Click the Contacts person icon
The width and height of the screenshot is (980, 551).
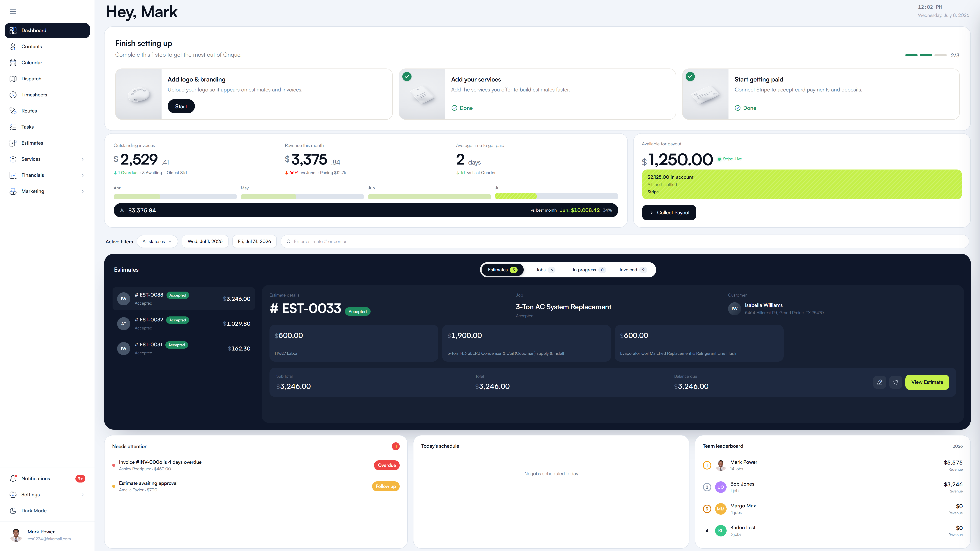coord(13,46)
